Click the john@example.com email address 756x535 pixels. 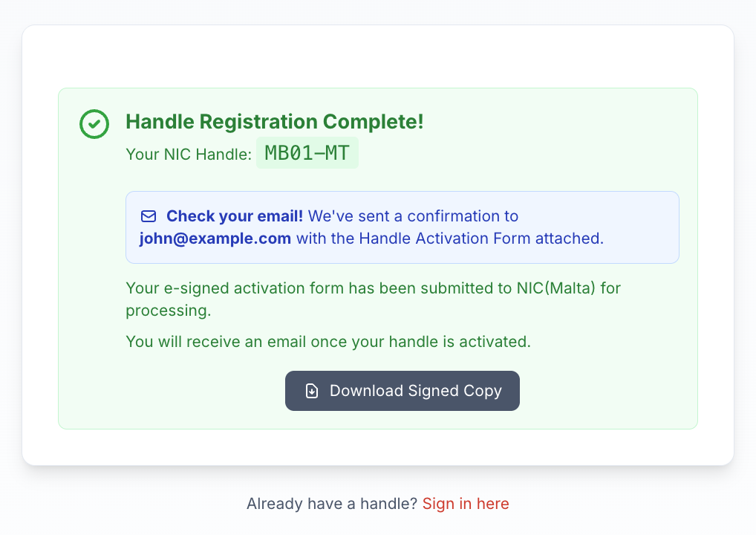click(215, 239)
